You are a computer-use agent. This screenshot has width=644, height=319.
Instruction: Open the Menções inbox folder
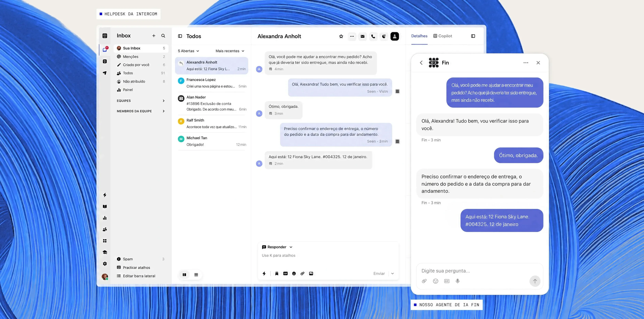click(141, 57)
